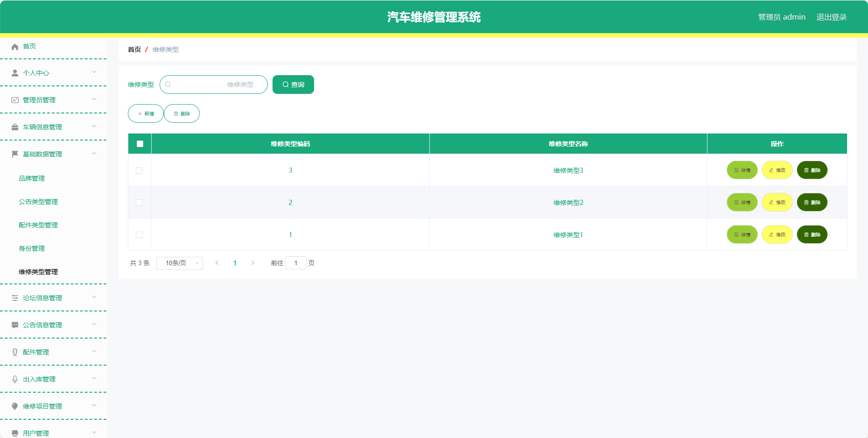Click 删除 for 维修类型3
Viewport: 868px width, 438px height.
click(812, 170)
